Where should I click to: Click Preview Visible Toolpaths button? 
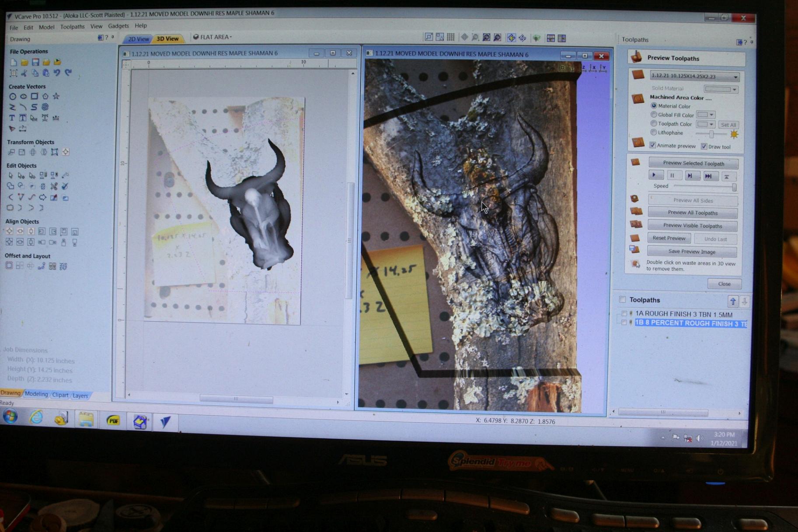coord(692,226)
